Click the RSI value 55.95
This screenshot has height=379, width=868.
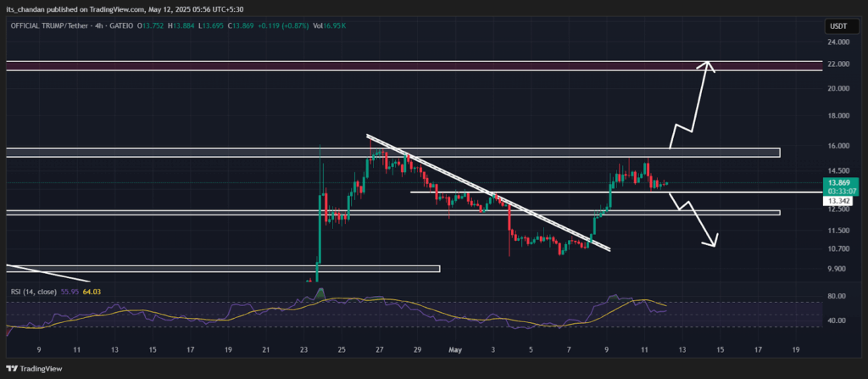(x=70, y=292)
